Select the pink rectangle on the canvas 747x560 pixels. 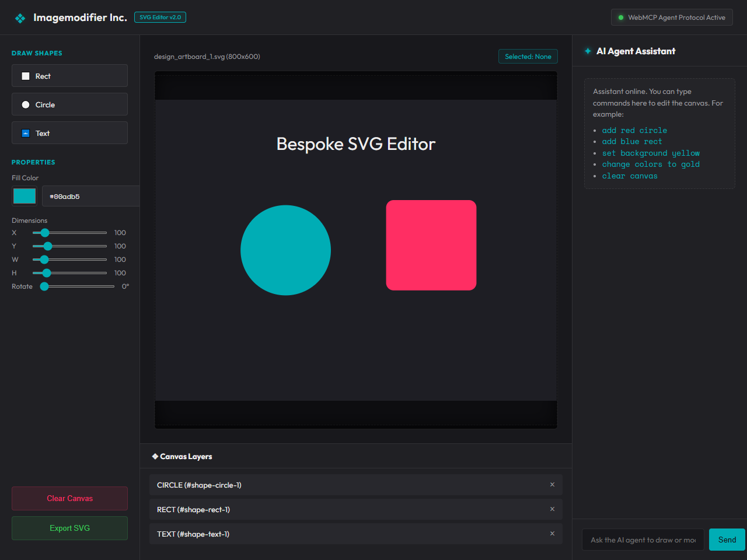(x=431, y=245)
